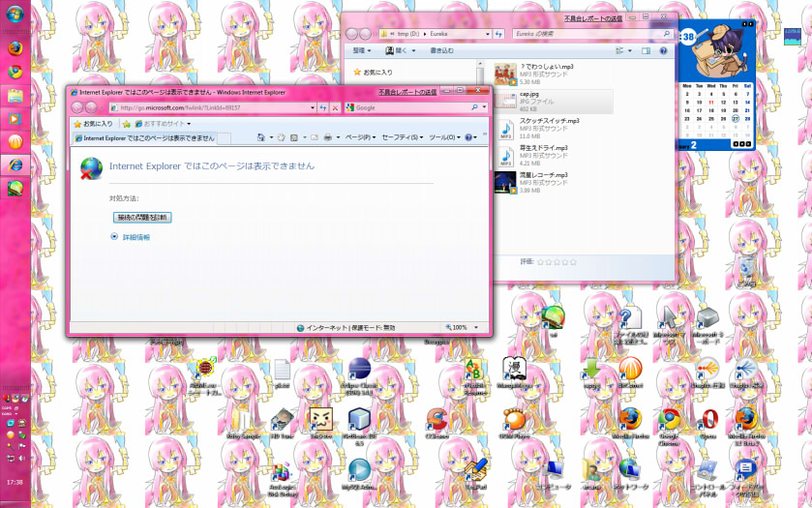This screenshot has width=812, height=508.
Task: Open Windows Media Player taskbar icon
Action: pyautogui.click(x=15, y=119)
